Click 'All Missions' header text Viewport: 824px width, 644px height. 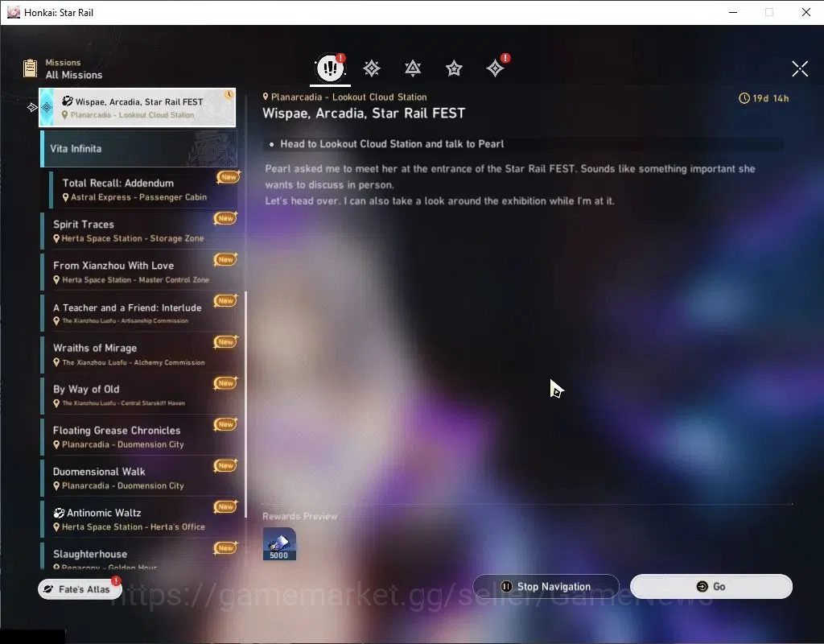pyautogui.click(x=73, y=75)
